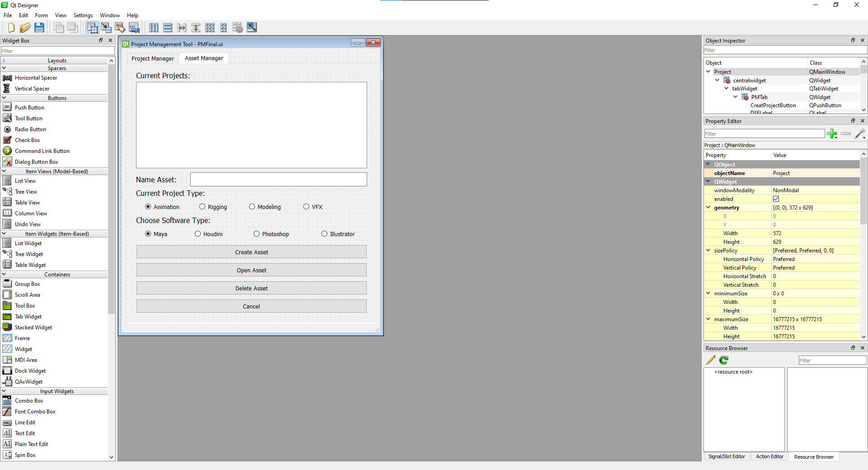Lay out selected widgets horizontally

pyautogui.click(x=154, y=28)
